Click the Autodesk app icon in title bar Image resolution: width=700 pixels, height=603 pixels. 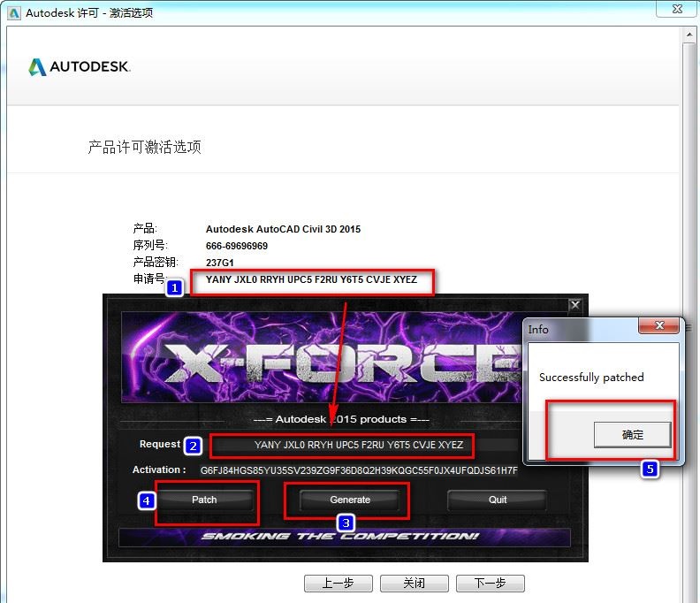click(14, 13)
